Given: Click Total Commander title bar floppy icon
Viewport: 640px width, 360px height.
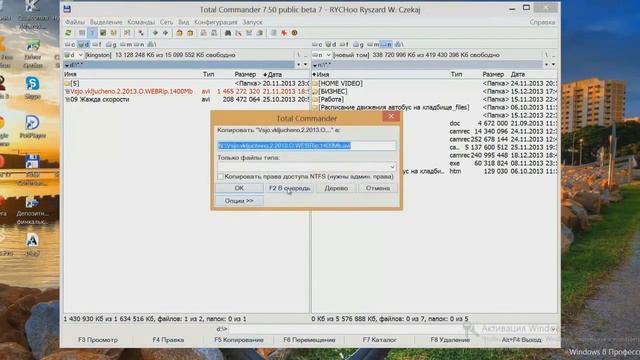Looking at the screenshot, I should (67, 9).
